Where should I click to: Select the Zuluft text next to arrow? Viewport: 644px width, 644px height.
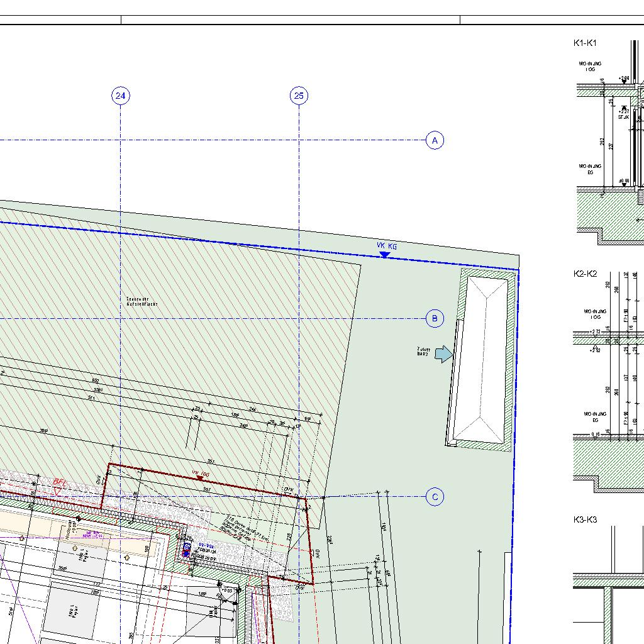point(423,352)
